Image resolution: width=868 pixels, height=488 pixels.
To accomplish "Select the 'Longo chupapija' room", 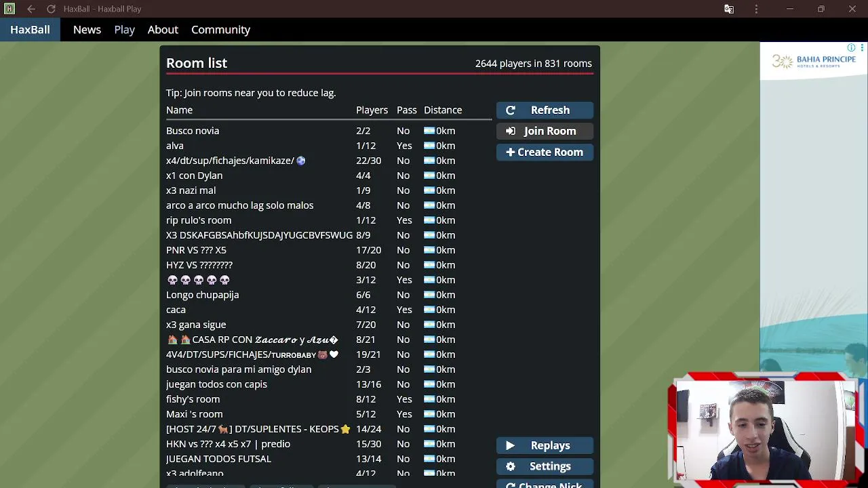I will coord(329,295).
